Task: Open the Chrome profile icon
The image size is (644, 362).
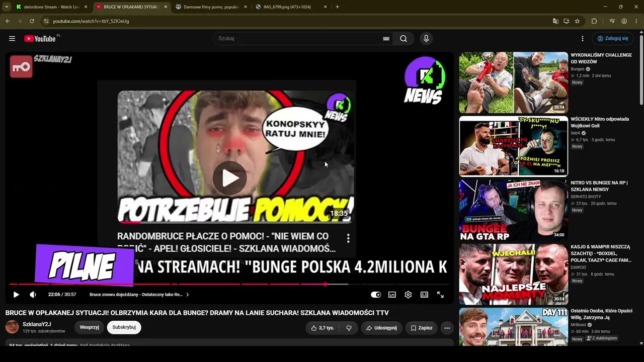Action: (x=624, y=21)
